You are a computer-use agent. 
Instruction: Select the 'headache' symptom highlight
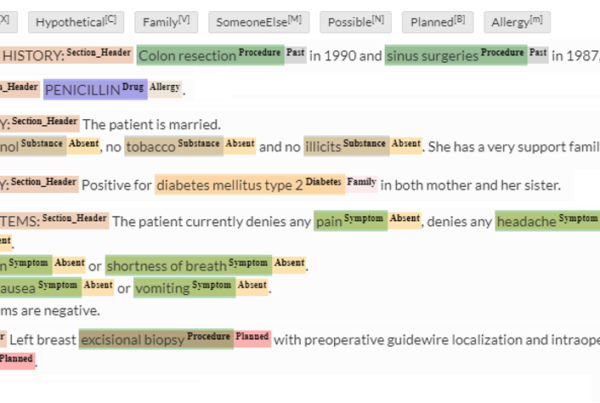[547, 221]
